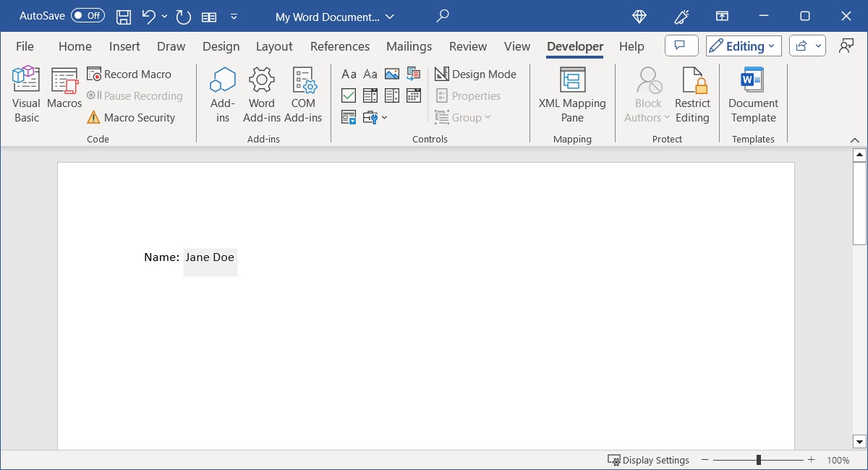Open Display Settings from status bar
Image resolution: width=868 pixels, height=470 pixels.
[x=649, y=460]
